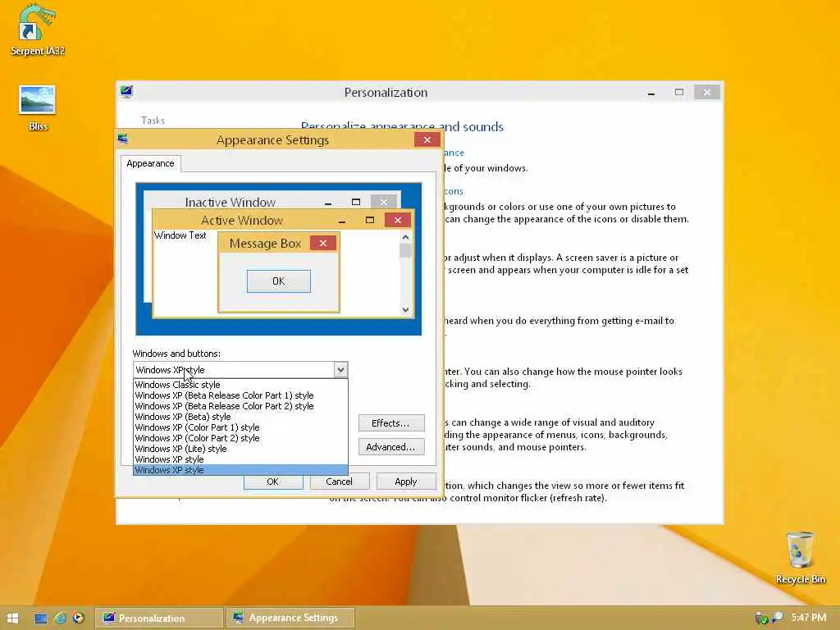Launch Internet Explorer from quick launch
The image size is (840, 630).
(x=60, y=619)
